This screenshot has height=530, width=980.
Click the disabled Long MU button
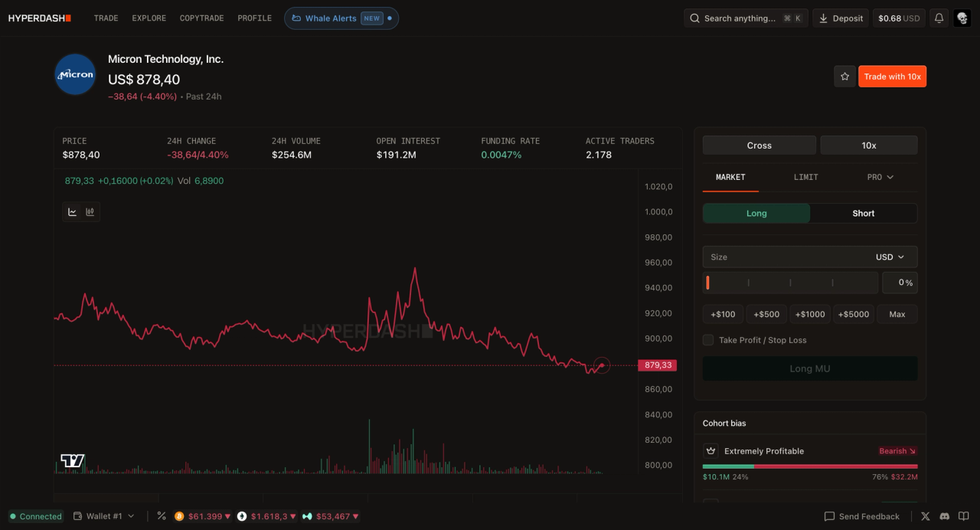point(810,368)
